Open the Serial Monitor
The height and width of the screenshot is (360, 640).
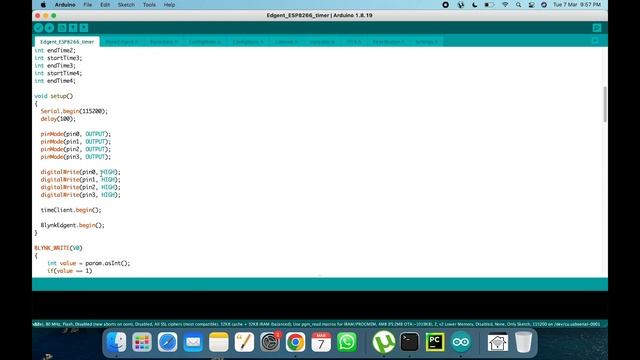pos(597,28)
